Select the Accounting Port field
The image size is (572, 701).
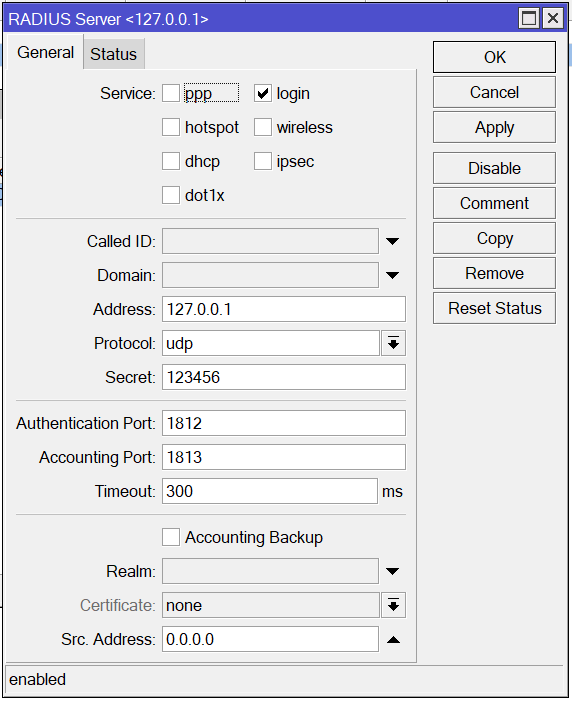coord(284,457)
